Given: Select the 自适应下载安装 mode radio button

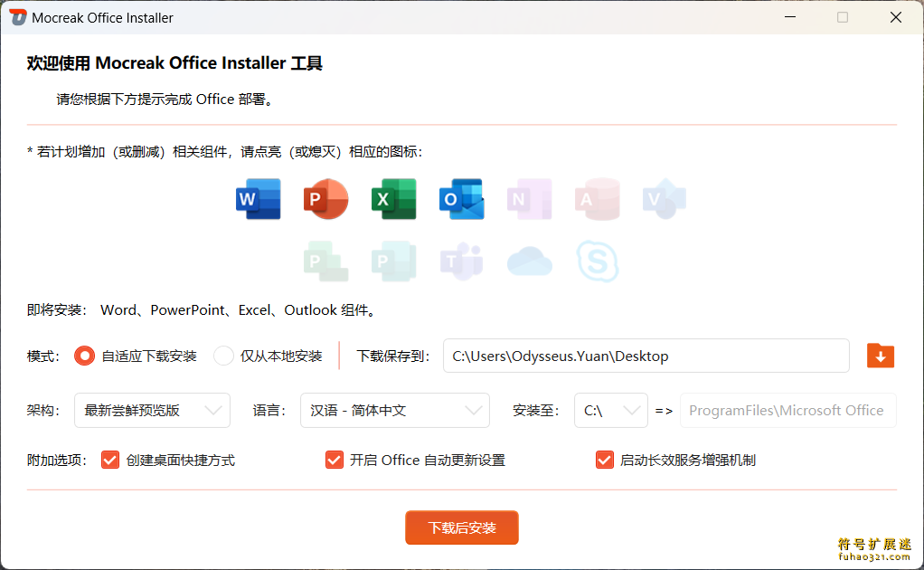Looking at the screenshot, I should (84, 356).
